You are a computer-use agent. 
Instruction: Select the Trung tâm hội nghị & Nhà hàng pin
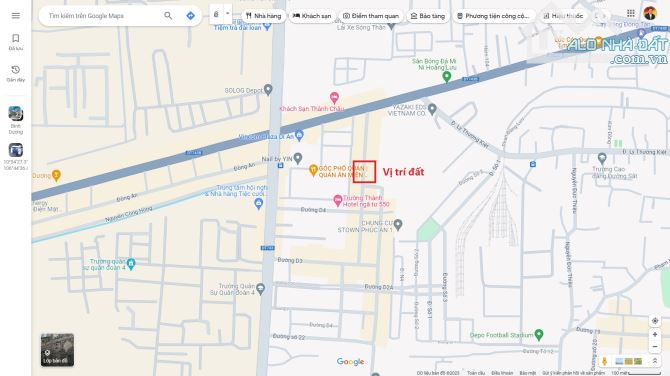tap(258, 204)
